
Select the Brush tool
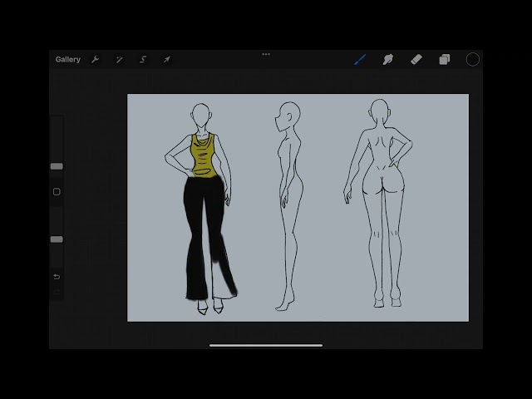(x=360, y=59)
